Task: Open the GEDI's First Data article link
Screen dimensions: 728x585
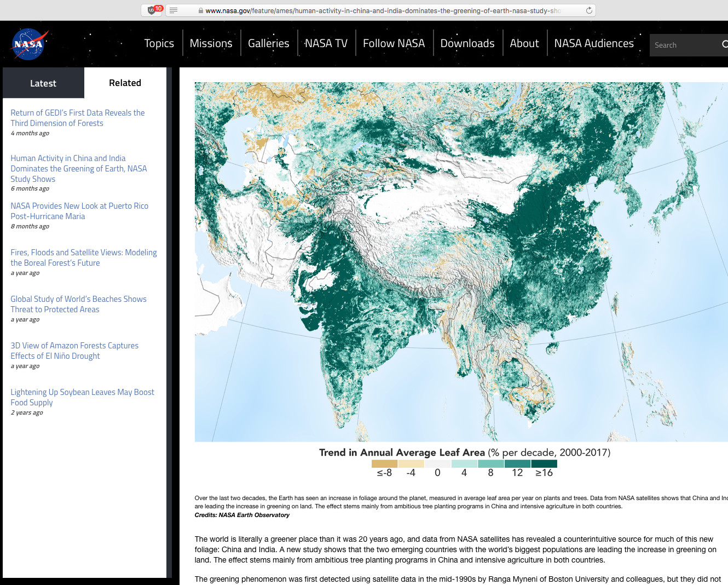Action: tap(77, 118)
